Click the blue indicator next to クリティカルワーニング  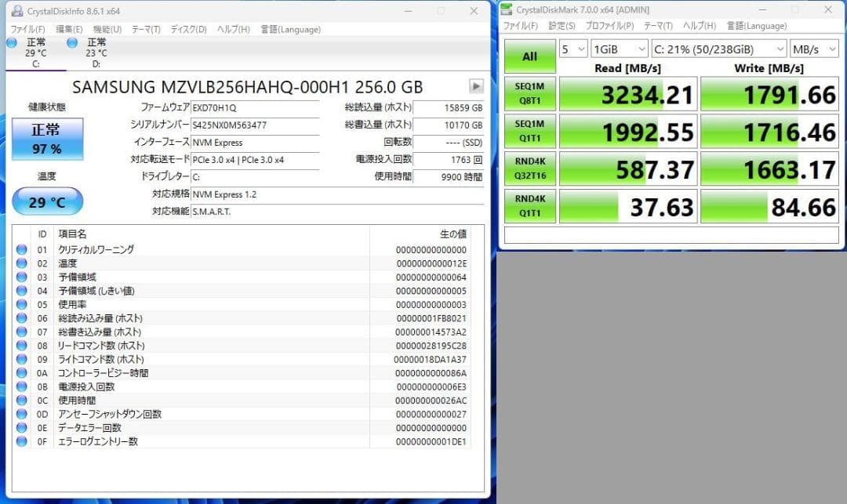(21, 248)
